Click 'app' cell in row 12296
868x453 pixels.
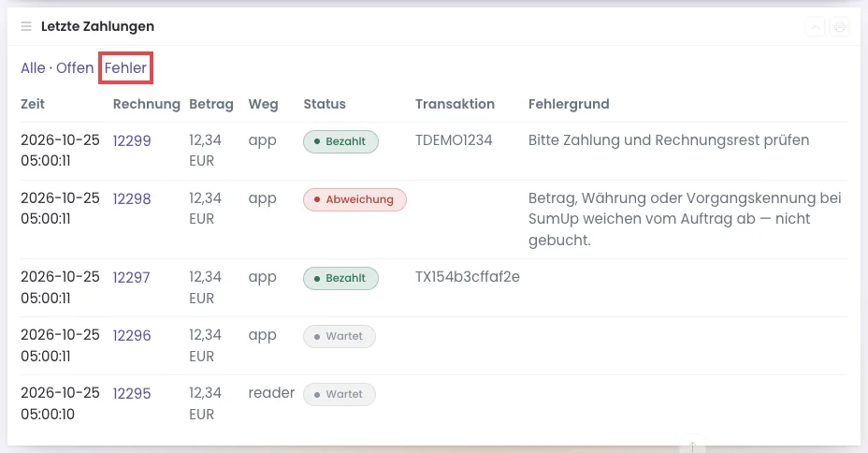point(263,336)
